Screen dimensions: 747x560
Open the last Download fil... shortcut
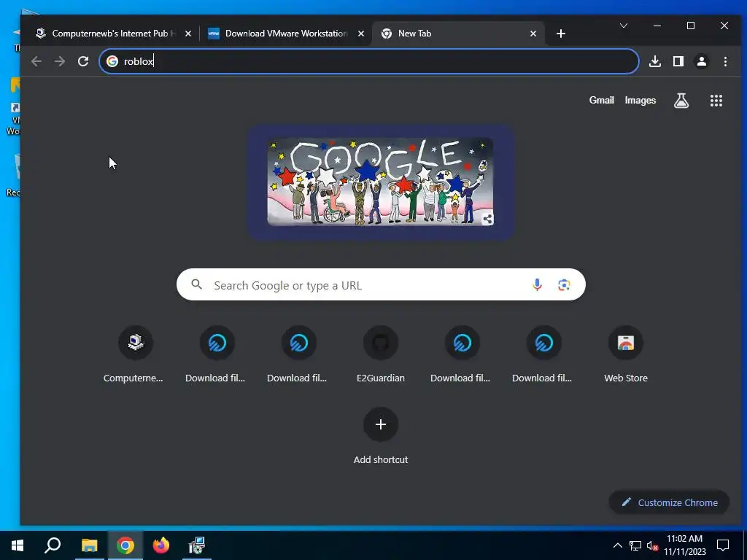click(543, 354)
